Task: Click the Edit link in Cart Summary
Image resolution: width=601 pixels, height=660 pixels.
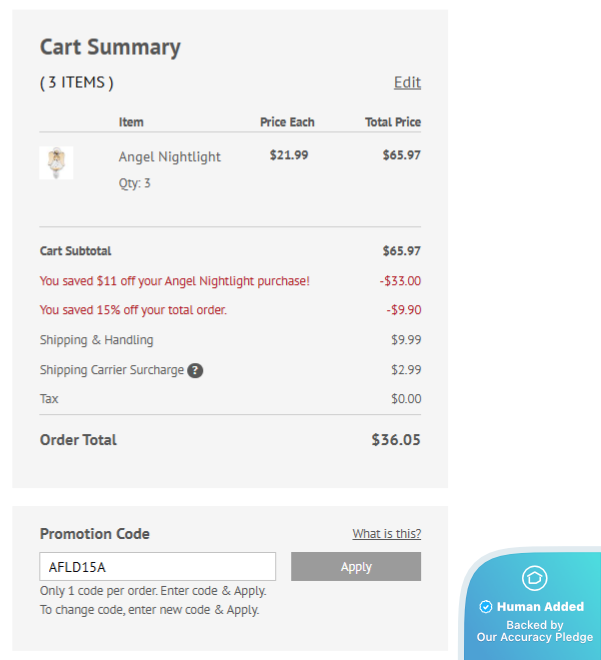Action: [x=407, y=82]
